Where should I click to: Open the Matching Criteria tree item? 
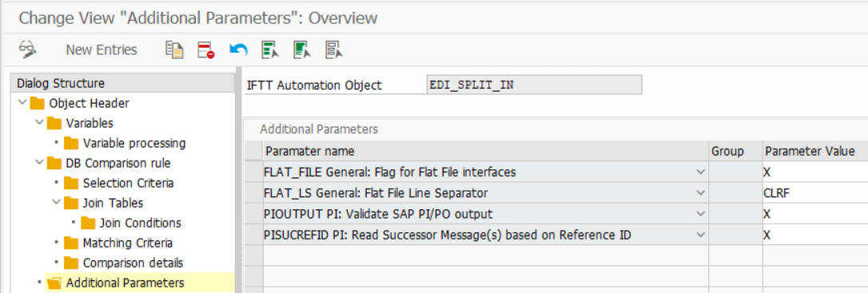(127, 243)
